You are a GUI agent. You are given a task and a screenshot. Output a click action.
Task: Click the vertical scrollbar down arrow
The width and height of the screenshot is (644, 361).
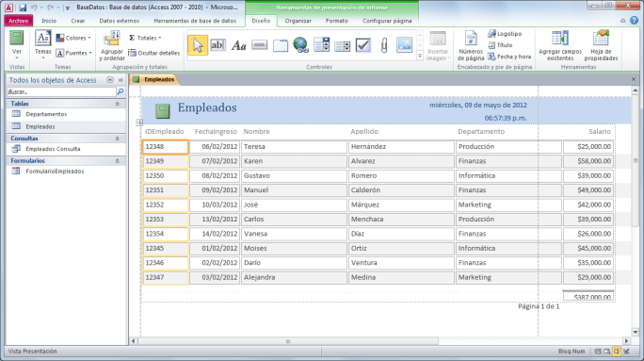pos(636,332)
